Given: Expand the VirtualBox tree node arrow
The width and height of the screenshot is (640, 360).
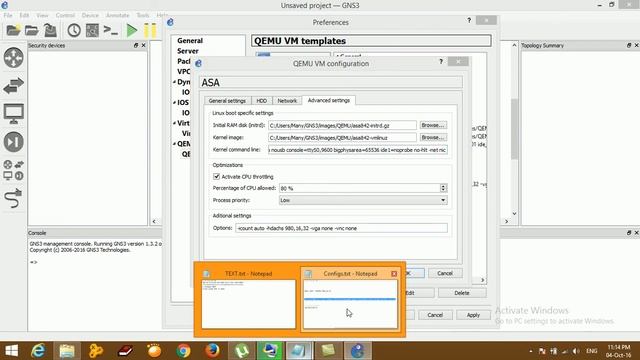Looking at the screenshot, I should click(x=174, y=123).
